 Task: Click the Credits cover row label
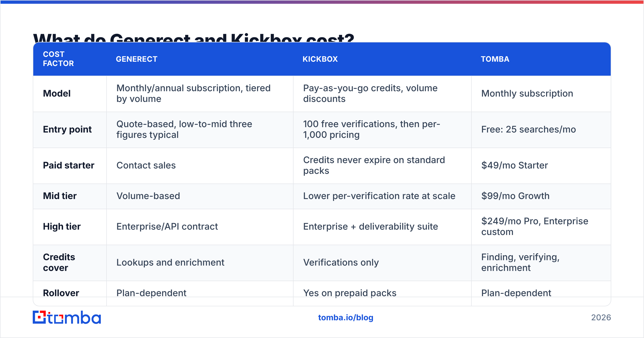coord(59,262)
